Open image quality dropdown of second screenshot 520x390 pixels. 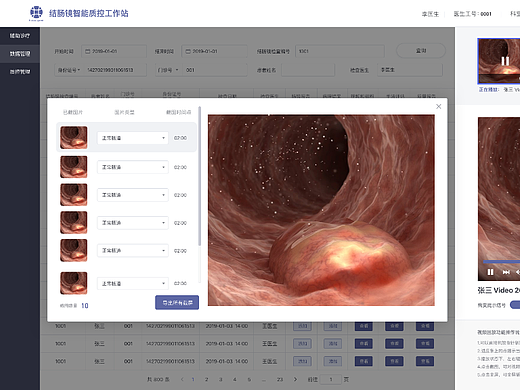coord(133,167)
